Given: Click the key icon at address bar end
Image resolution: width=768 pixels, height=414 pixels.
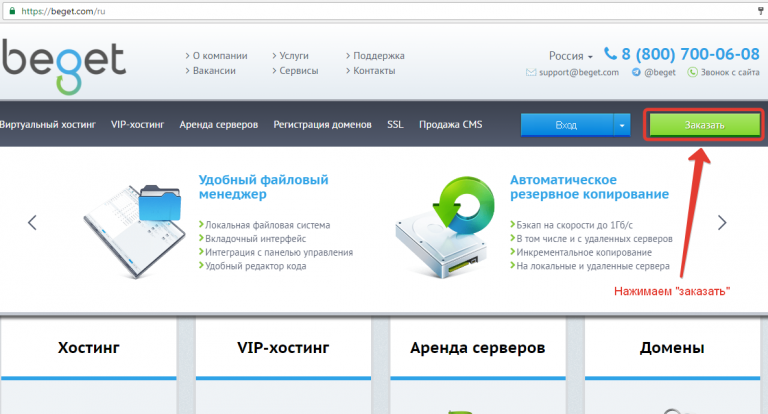Looking at the screenshot, I should [x=761, y=11].
